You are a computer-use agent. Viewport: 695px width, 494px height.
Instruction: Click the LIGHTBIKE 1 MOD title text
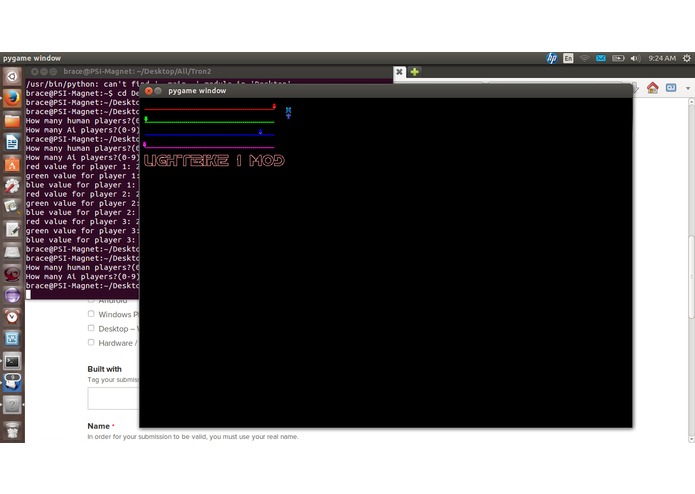pyautogui.click(x=214, y=160)
